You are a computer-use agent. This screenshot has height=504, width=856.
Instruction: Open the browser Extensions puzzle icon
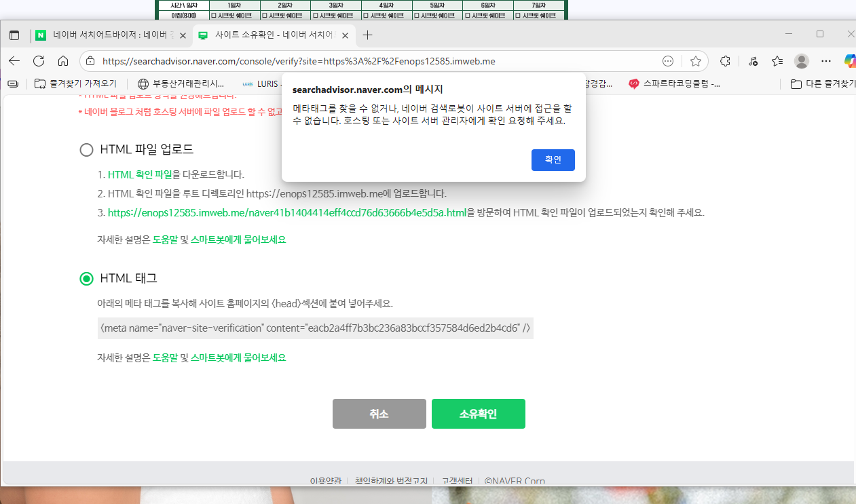pos(725,61)
